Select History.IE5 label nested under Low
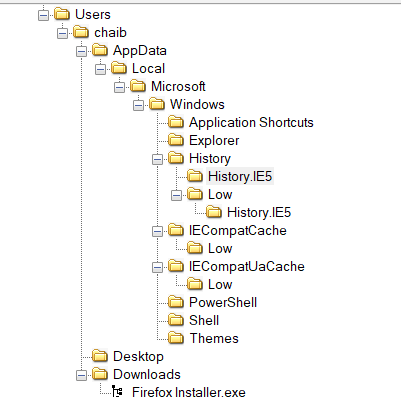The image size is (401, 397). [x=259, y=213]
